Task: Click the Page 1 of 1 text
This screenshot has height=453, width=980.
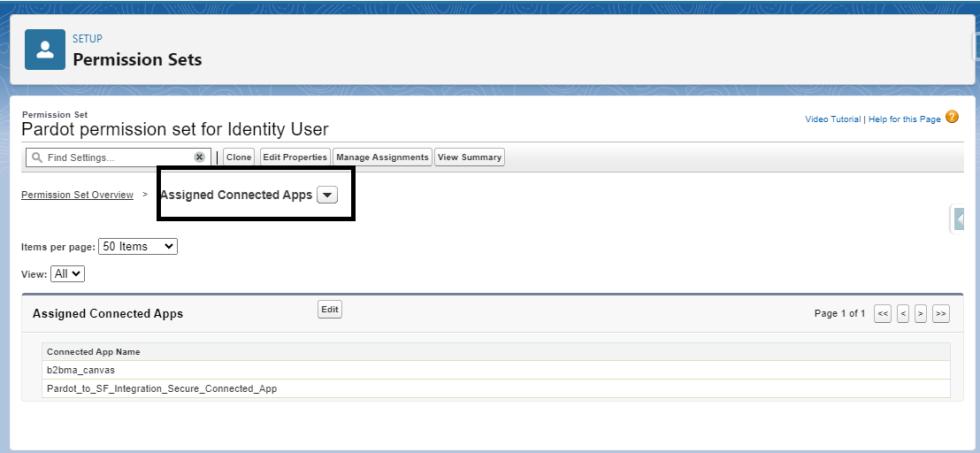Action: [840, 314]
